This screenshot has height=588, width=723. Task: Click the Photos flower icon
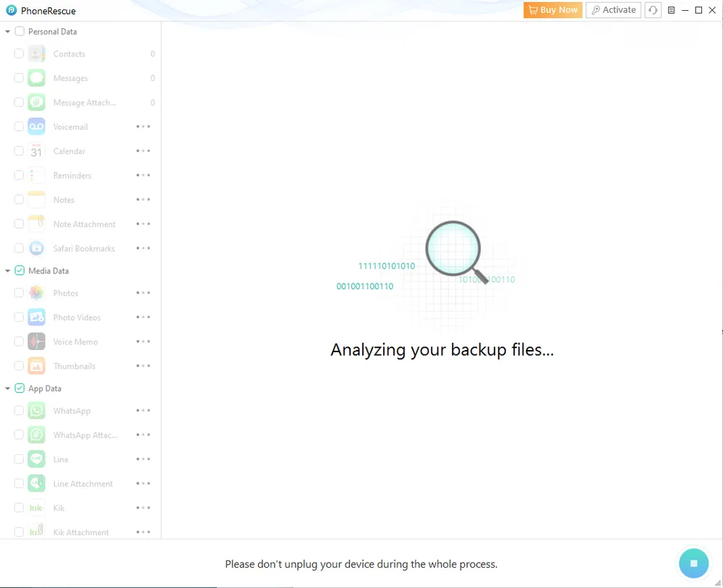36,293
